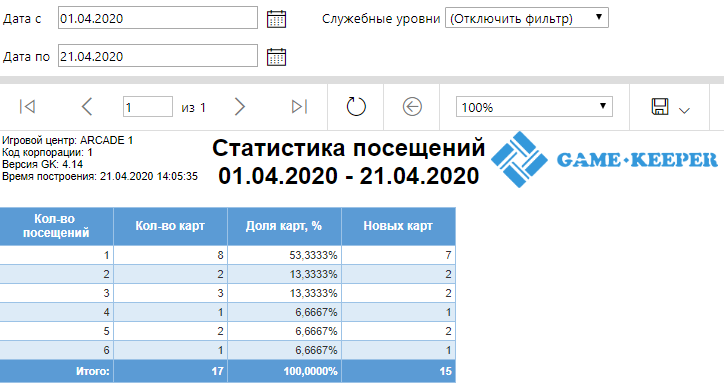The height and width of the screenshot is (384, 724).
Task: Open the Служебные уровни filter dropdown
Action: pyautogui.click(x=527, y=18)
